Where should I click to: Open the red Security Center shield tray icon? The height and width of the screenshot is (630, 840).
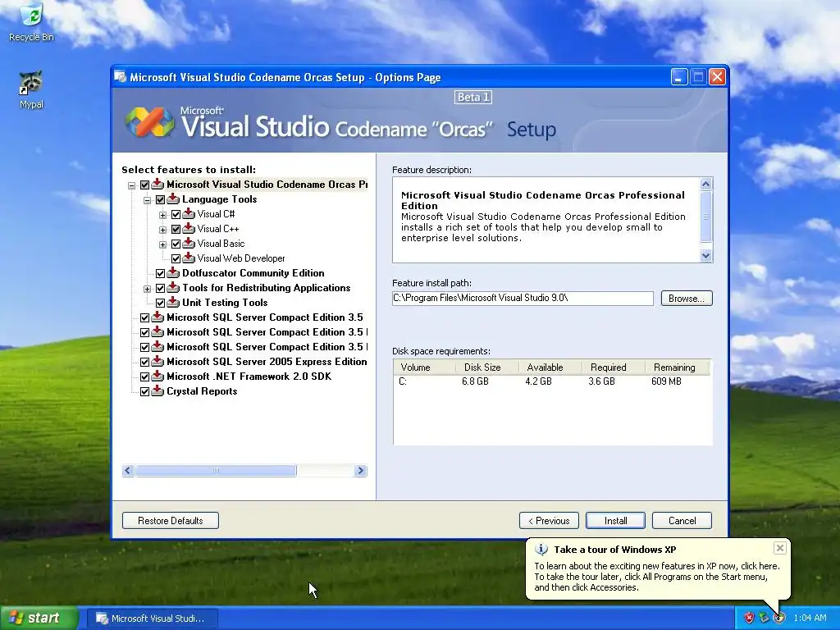coord(749,618)
